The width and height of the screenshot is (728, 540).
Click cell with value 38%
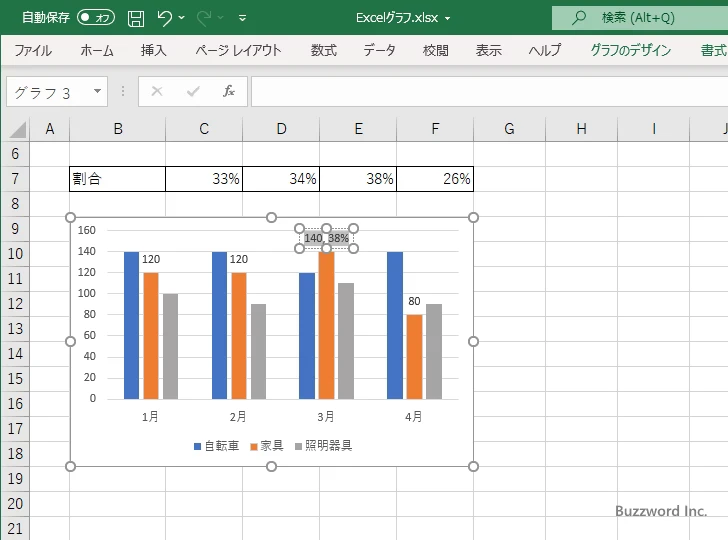358,179
